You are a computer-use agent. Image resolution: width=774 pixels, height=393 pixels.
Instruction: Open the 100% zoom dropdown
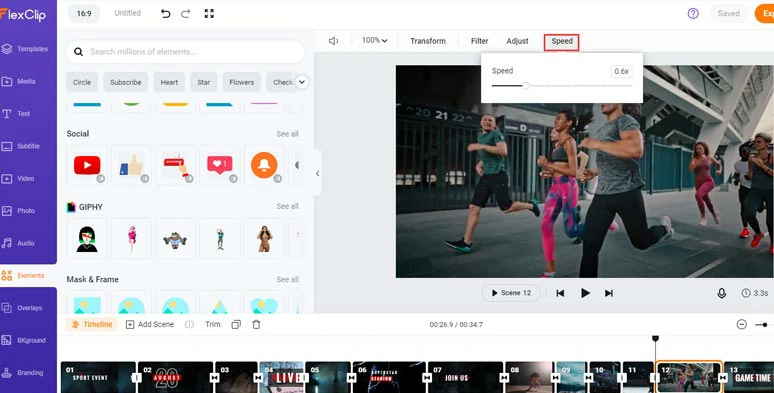point(374,40)
